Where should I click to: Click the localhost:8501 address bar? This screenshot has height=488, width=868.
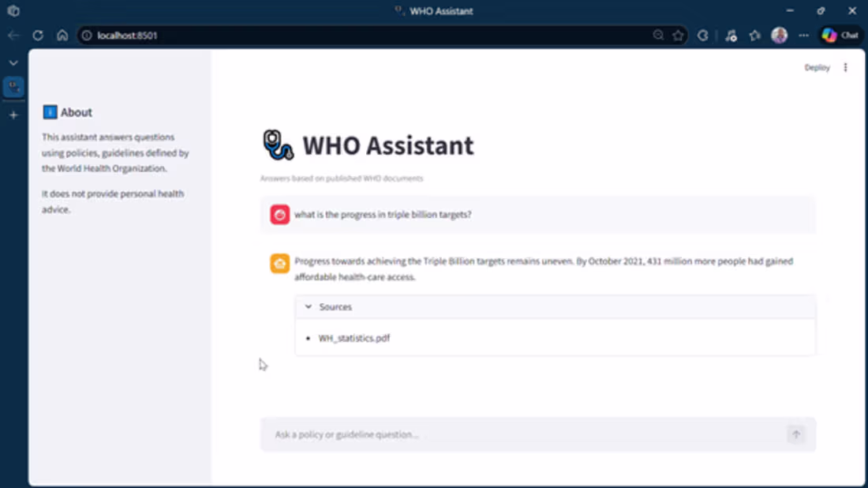[x=382, y=36]
